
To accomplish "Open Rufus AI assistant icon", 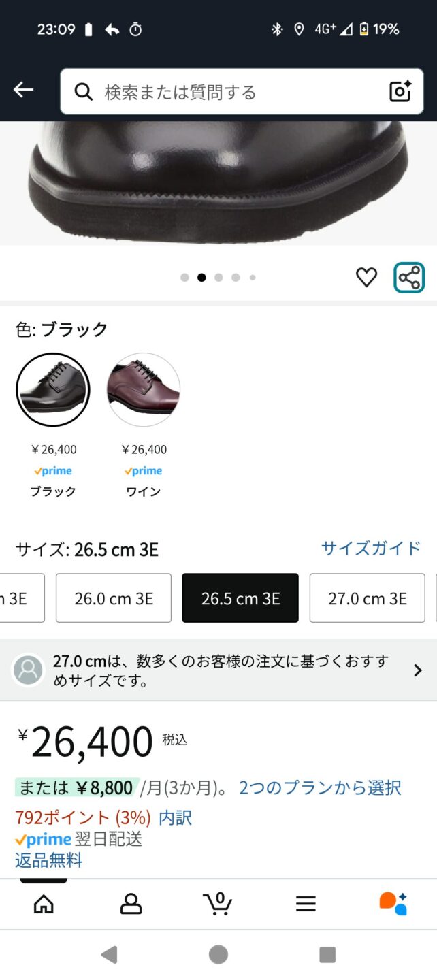I will 393,903.
